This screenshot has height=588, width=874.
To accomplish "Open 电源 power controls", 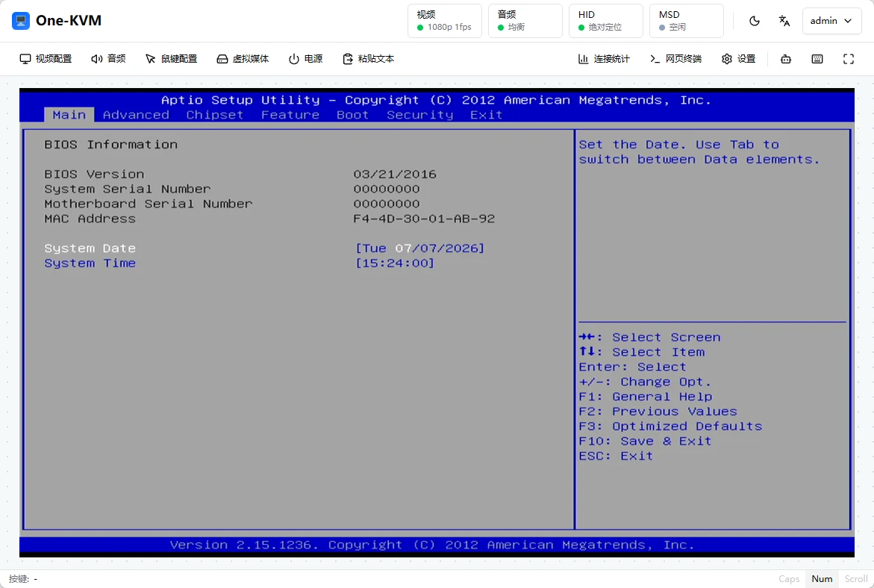I will coord(305,58).
